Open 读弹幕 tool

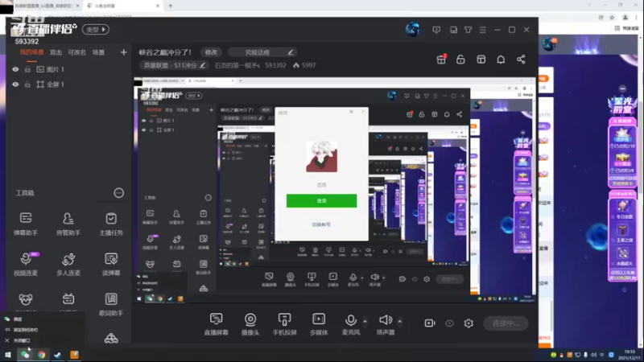(111, 264)
